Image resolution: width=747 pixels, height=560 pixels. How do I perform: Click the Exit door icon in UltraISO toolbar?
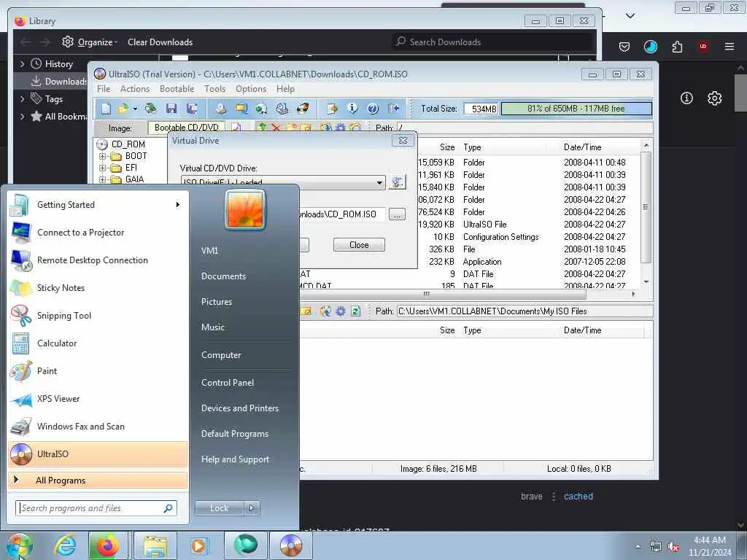tap(393, 109)
